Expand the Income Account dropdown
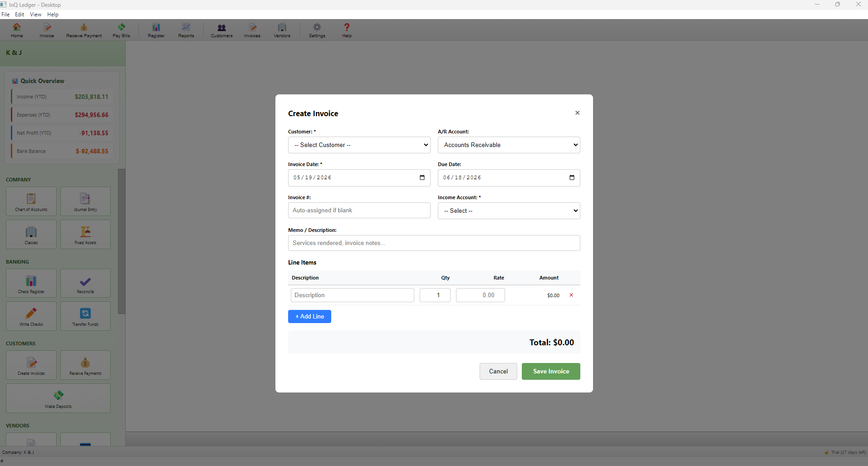Screen dimensions: 868x466 click(x=509, y=211)
